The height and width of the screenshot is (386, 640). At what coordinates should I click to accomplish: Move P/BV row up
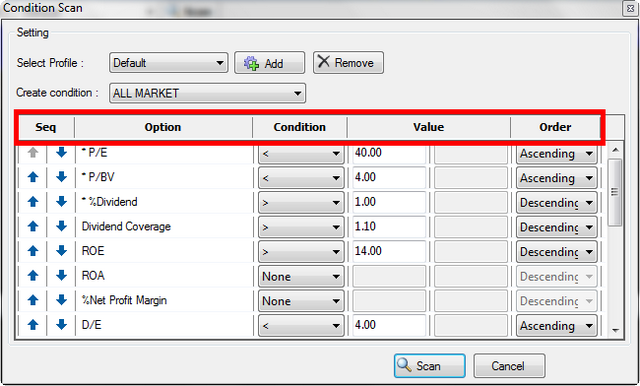click(33, 177)
